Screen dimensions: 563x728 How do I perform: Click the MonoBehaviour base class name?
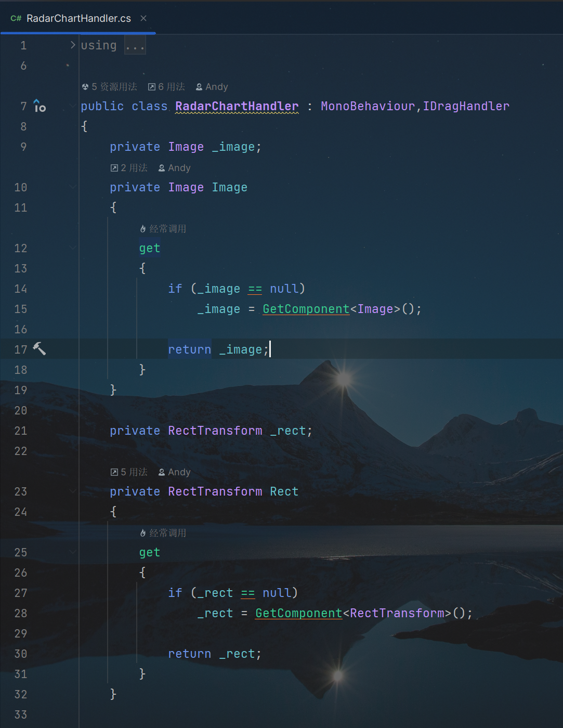coord(368,106)
